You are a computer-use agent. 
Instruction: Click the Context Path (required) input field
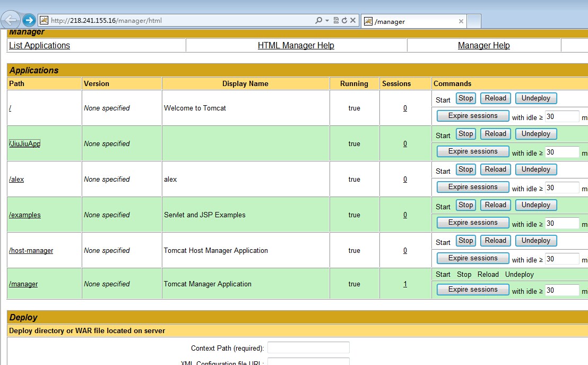tap(308, 347)
